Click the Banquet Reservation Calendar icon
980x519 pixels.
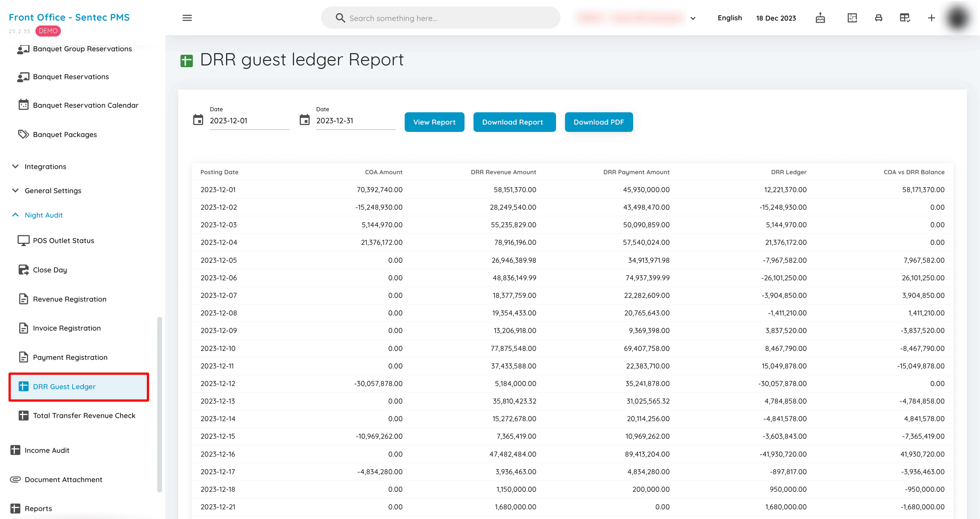(23, 105)
